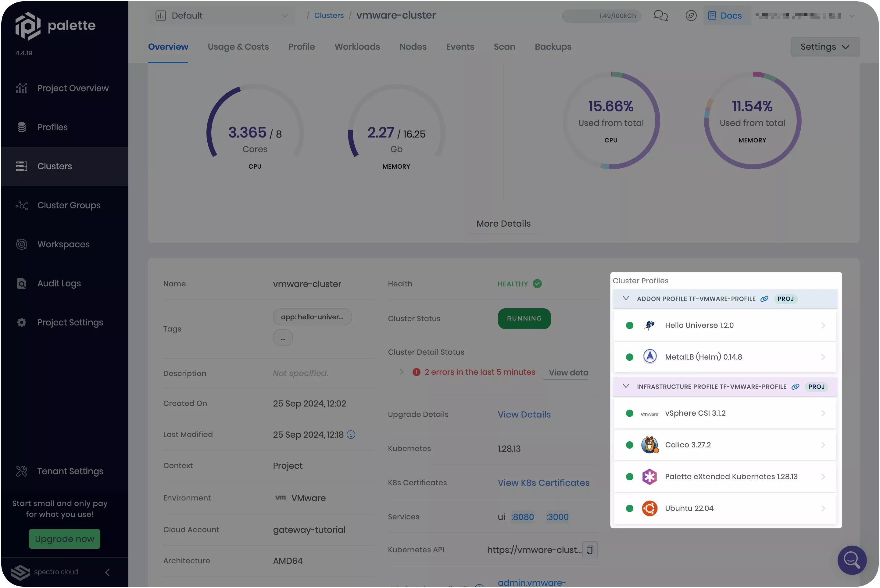
Task: Click the Calico 3.27.2 pack icon
Action: (x=650, y=446)
